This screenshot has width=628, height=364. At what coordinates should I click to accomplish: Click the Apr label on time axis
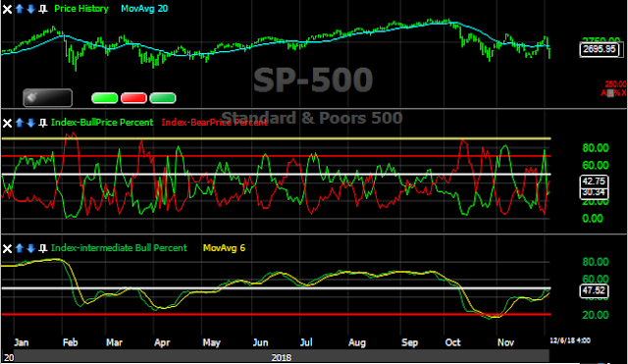point(162,342)
